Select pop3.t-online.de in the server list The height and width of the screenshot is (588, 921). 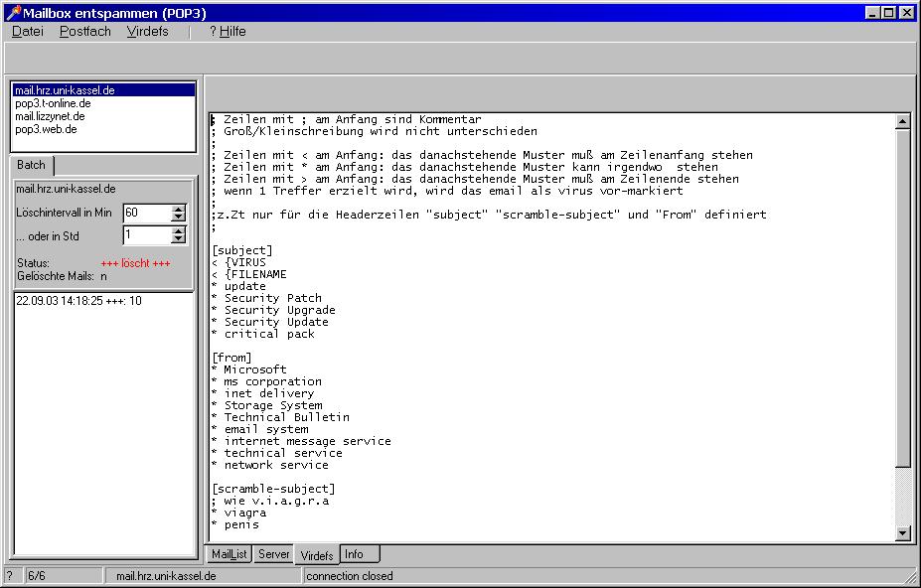click(x=53, y=103)
